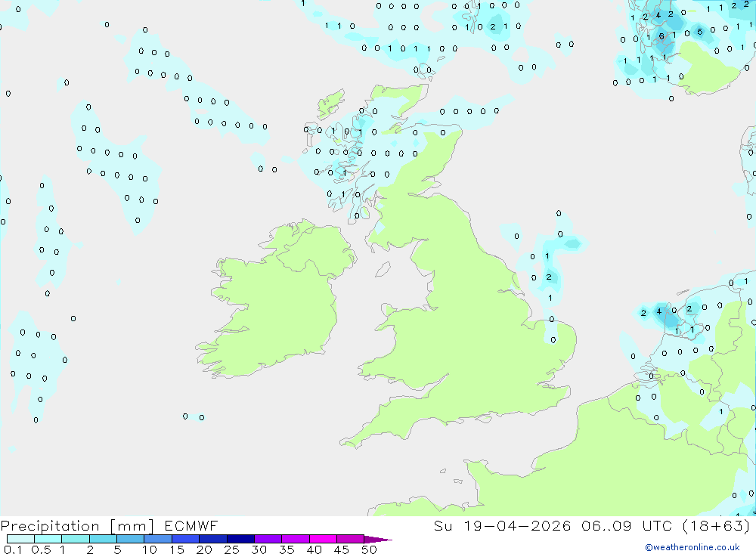
Task: Click the '25' legend scale label
Action: pyautogui.click(x=231, y=549)
